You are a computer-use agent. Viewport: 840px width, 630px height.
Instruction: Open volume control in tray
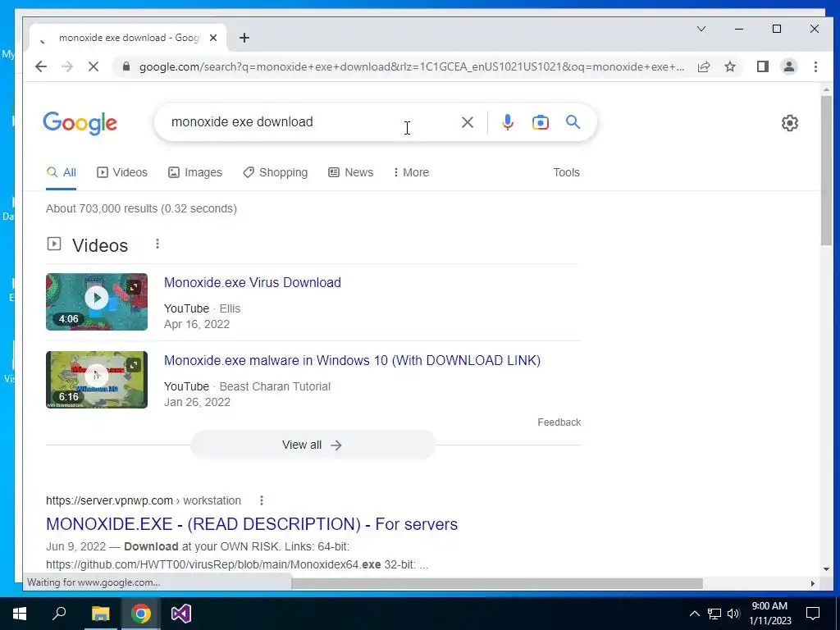733,614
